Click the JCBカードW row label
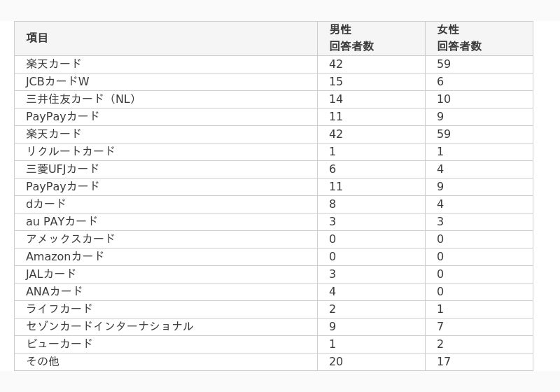Image resolution: width=560 pixels, height=392 pixels. point(57,81)
